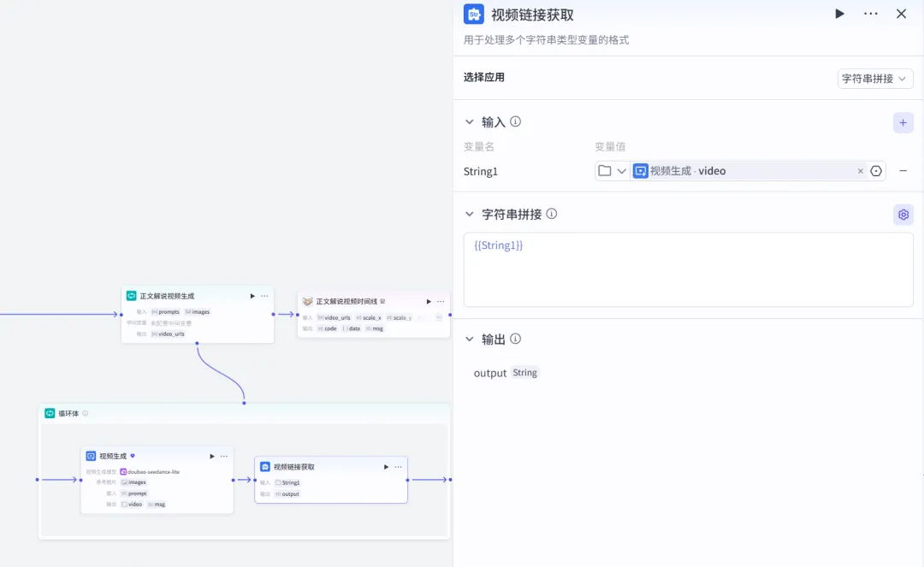Click the variable picker circle icon for String1

point(876,171)
